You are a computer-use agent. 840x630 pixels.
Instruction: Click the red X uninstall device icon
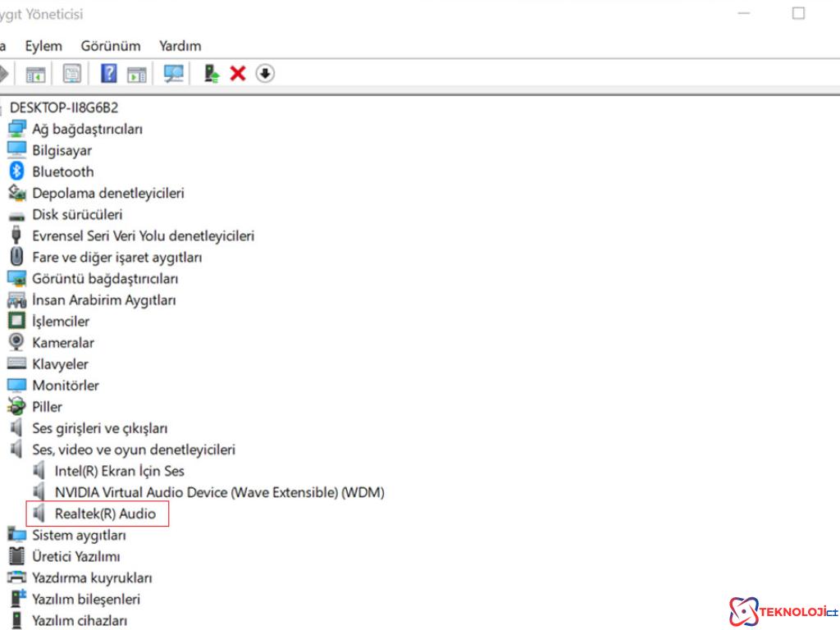tap(238, 74)
